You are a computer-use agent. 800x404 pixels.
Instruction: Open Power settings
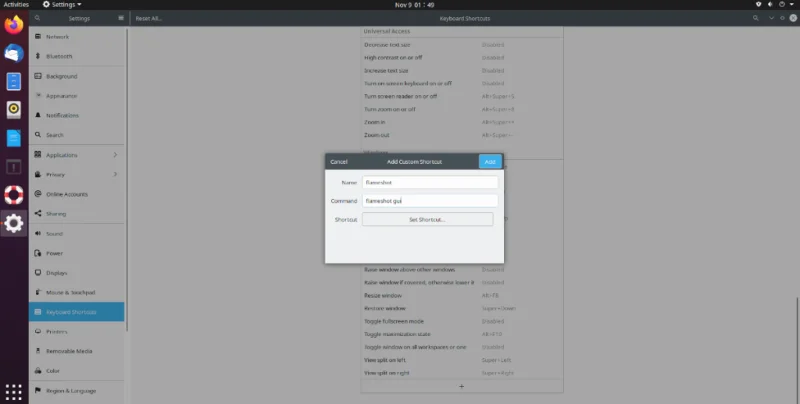(77, 253)
